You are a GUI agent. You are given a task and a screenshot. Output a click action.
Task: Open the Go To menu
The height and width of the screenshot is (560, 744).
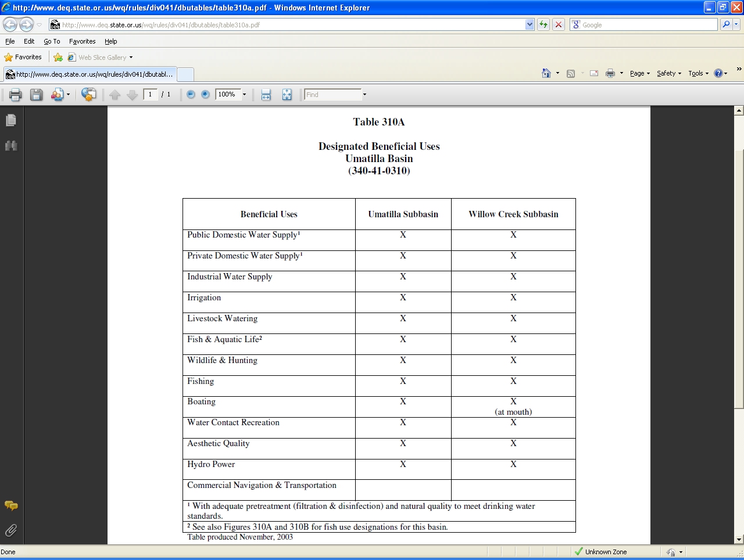click(x=52, y=41)
